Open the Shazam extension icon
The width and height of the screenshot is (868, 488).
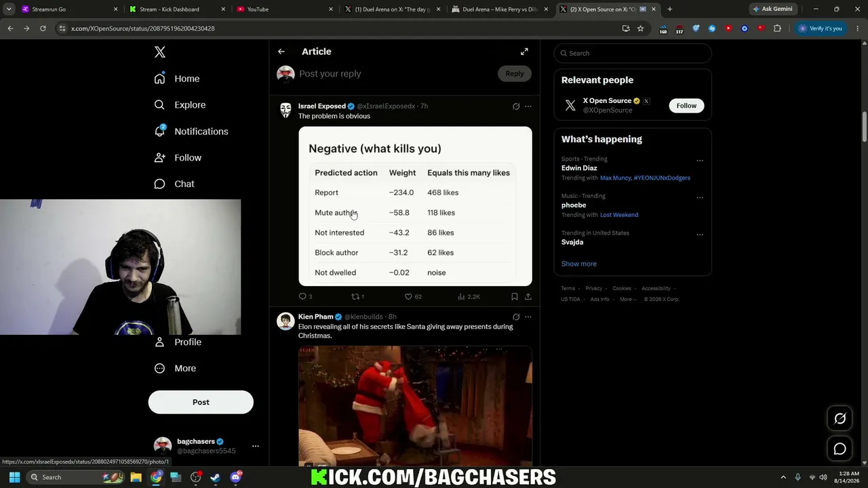712,28
